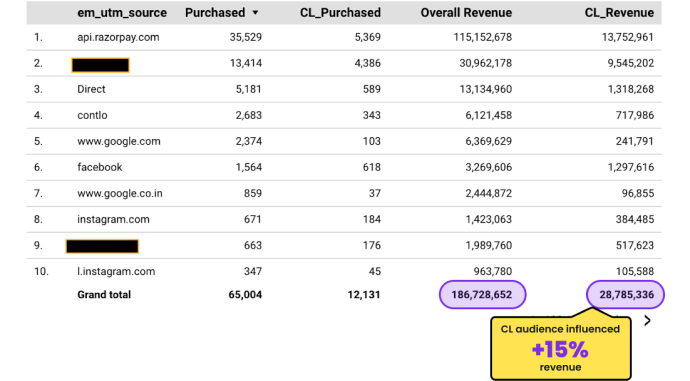Image resolution: width=690 pixels, height=381 pixels.
Task: Click the CL_Revenue total 28,785,336
Action: click(626, 295)
